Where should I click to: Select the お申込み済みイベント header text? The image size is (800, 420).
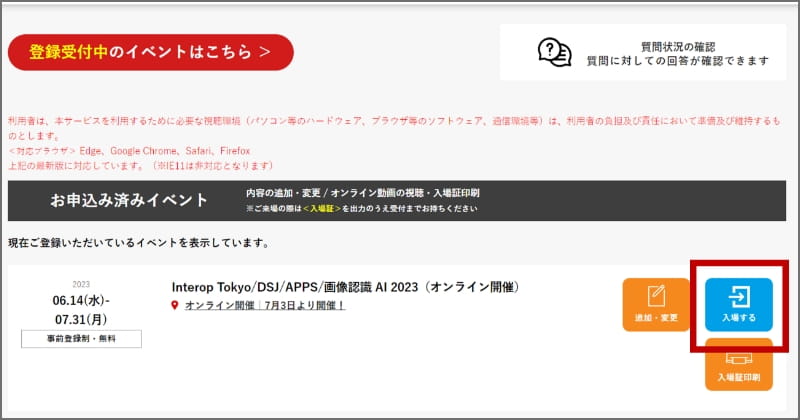[x=129, y=200]
